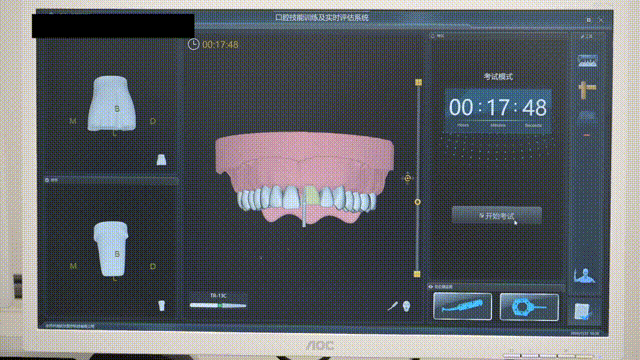Click the small root-down tooth thumbnail
The height and width of the screenshot is (360, 640).
162,305
